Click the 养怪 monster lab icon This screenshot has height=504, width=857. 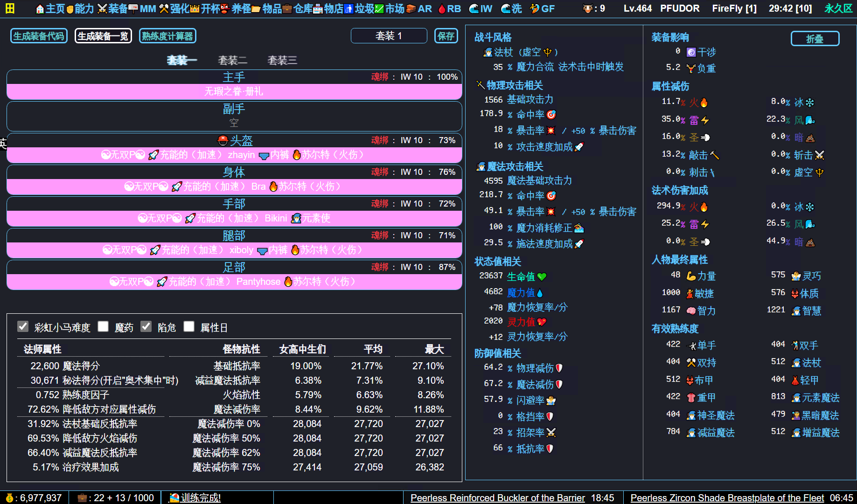pos(224,8)
